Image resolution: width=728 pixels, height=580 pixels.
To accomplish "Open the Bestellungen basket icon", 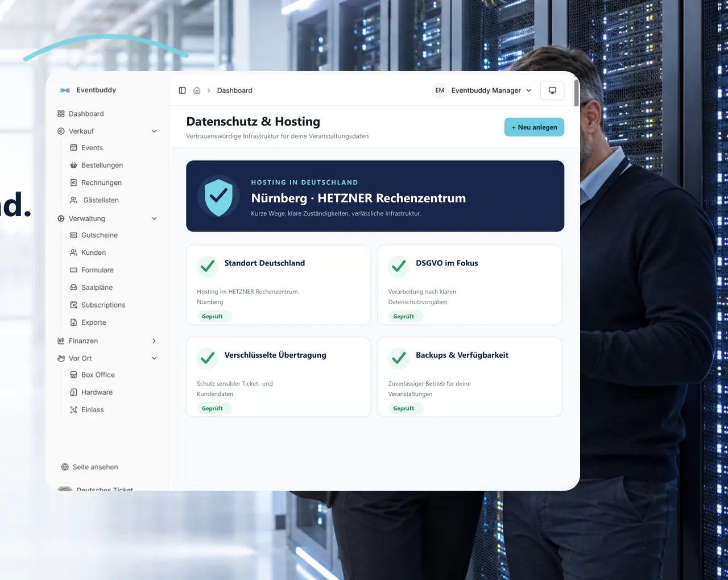I will tap(73, 165).
